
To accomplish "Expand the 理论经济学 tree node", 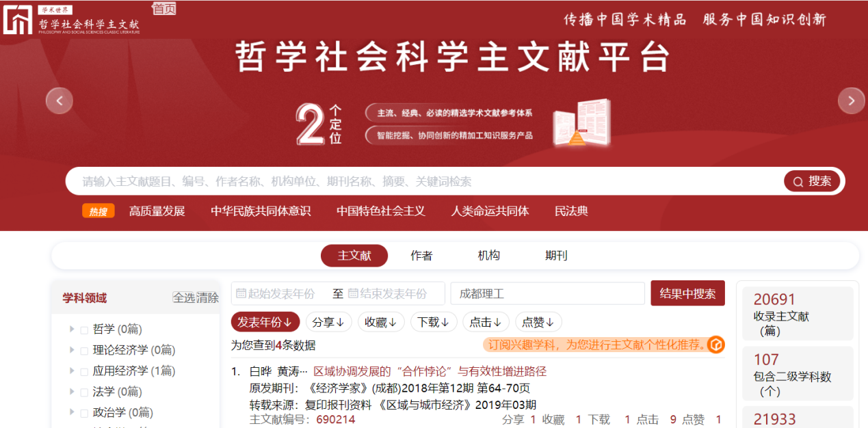I will (x=72, y=350).
